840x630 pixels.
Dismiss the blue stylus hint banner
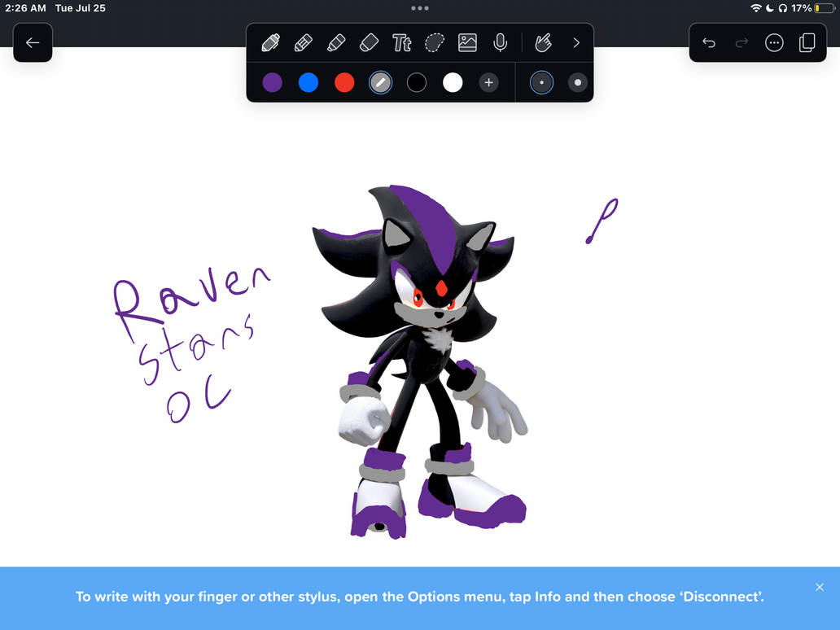pos(820,587)
